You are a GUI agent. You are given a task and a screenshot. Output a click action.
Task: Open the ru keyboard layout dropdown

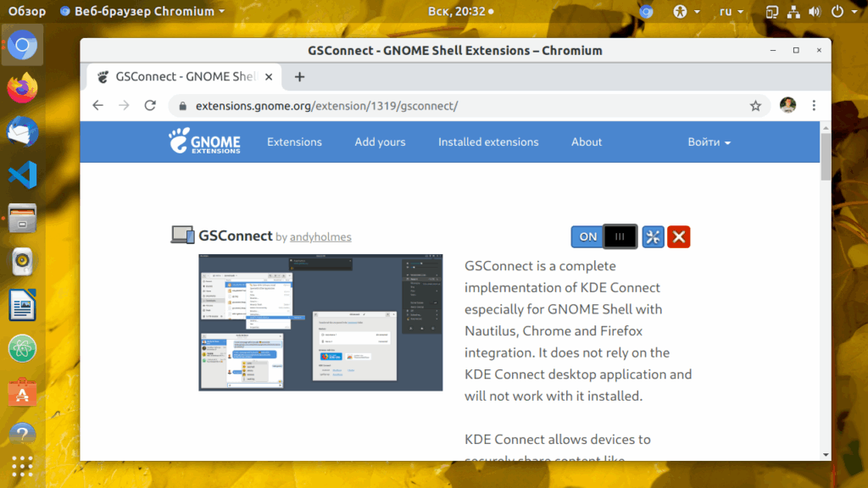click(731, 12)
